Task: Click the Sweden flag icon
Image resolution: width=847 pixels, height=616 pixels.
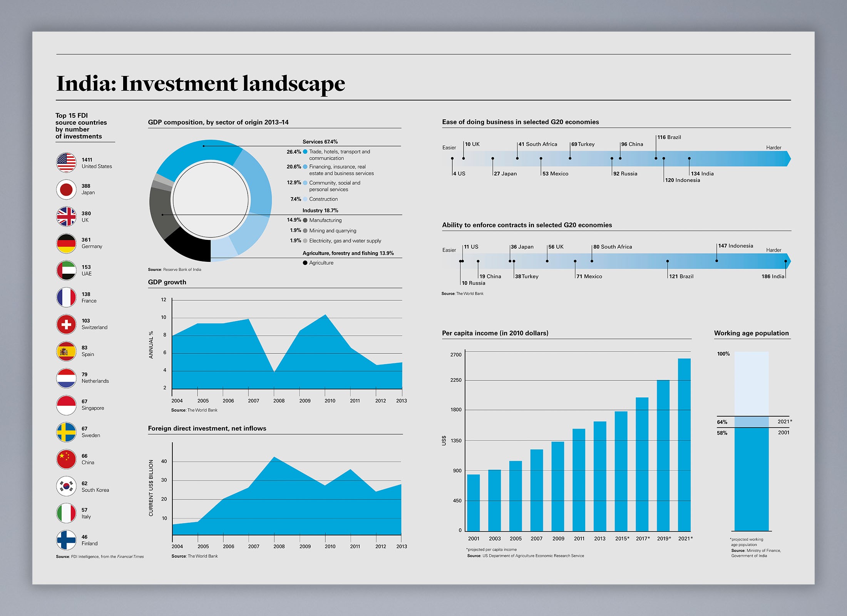Action: 66,432
